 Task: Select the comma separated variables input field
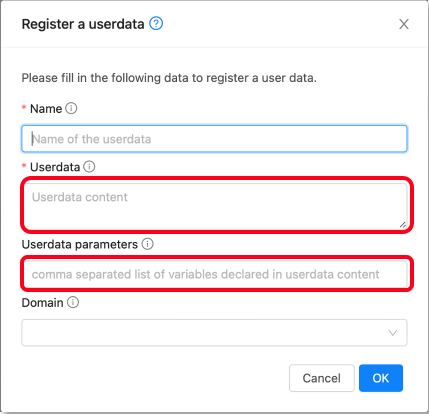pos(214,274)
